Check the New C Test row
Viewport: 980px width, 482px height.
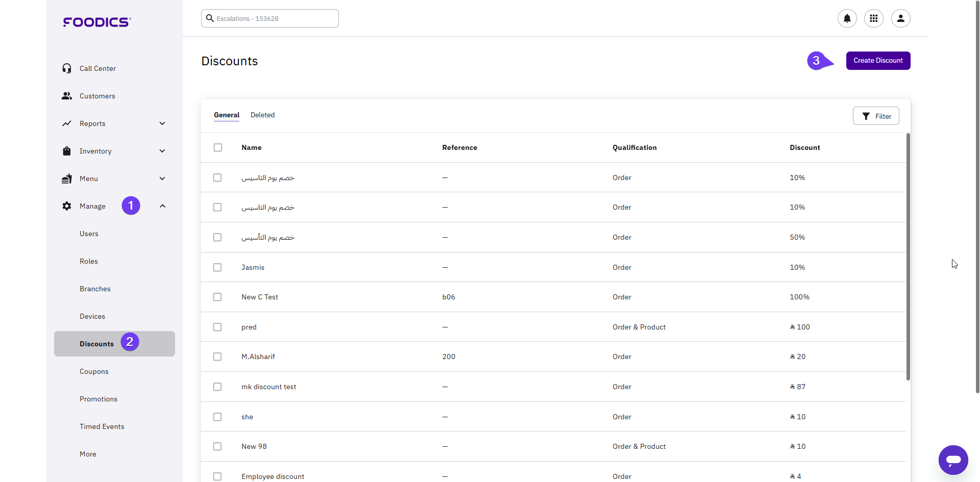217,297
